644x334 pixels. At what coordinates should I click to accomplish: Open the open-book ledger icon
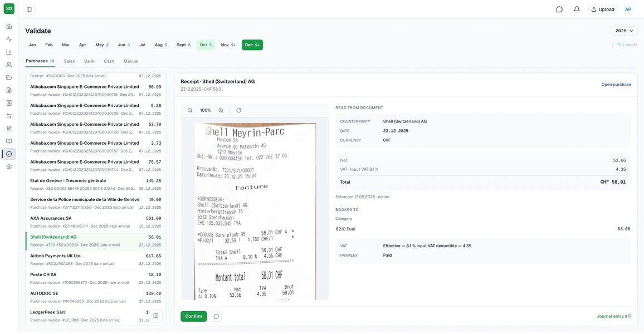coord(9,141)
